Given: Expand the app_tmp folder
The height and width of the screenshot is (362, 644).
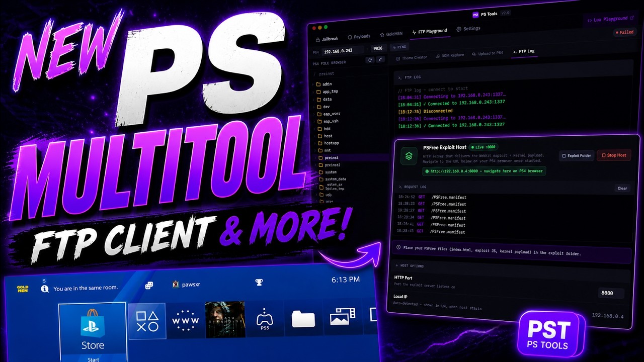Looking at the screenshot, I should [x=327, y=92].
